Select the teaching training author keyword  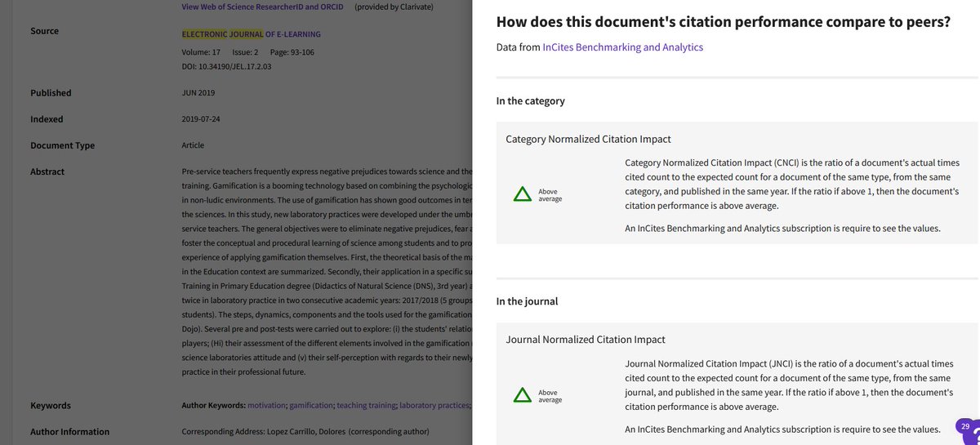point(366,406)
